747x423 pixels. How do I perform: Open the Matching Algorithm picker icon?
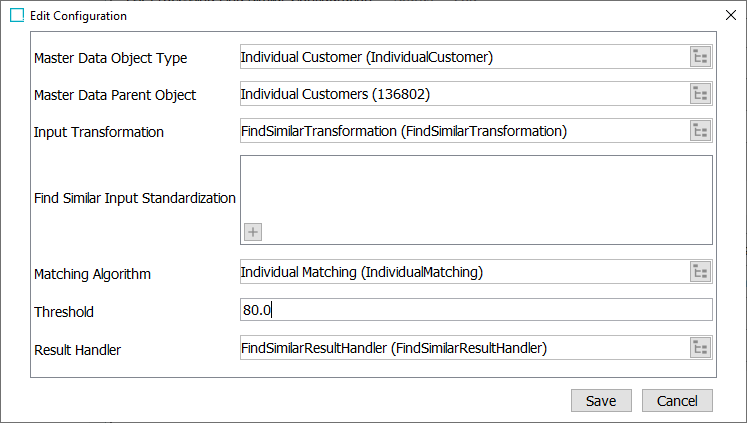pyautogui.click(x=699, y=272)
